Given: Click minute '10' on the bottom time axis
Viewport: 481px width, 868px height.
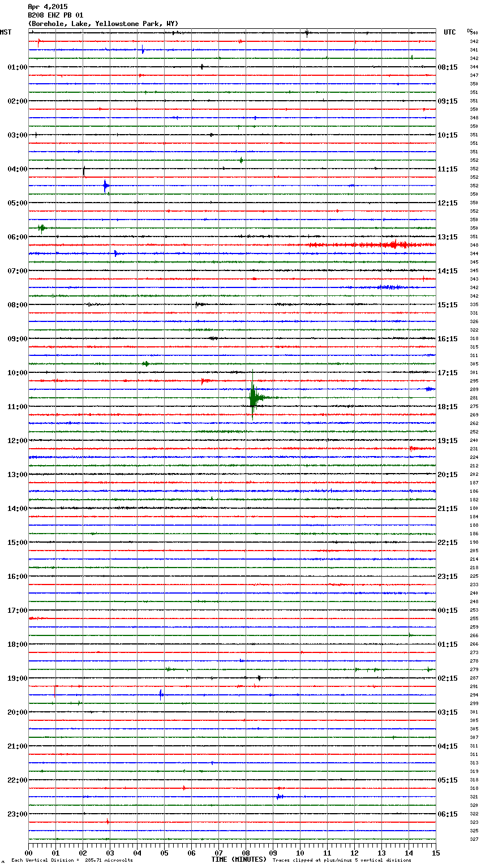Looking at the screenshot, I should pyautogui.click(x=300, y=852).
